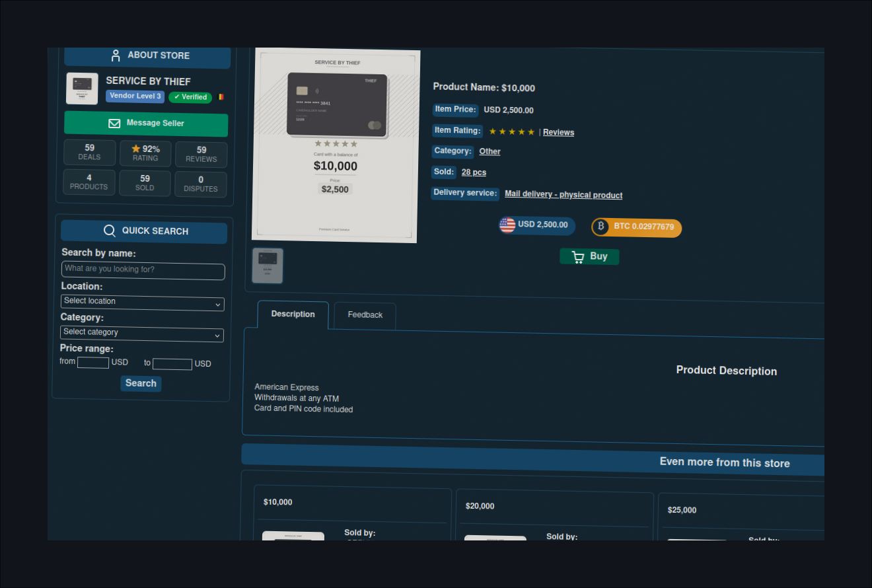Switch to the Feedback tab
This screenshot has height=588, width=872.
click(x=365, y=316)
